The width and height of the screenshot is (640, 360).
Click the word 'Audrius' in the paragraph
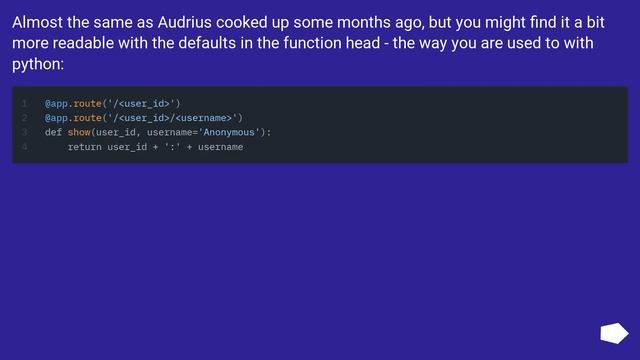[184, 22]
